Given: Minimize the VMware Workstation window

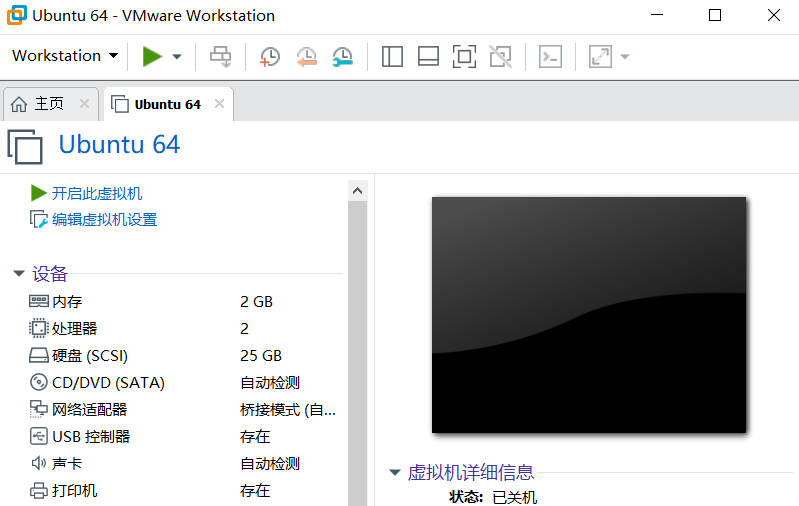Looking at the screenshot, I should click(657, 15).
